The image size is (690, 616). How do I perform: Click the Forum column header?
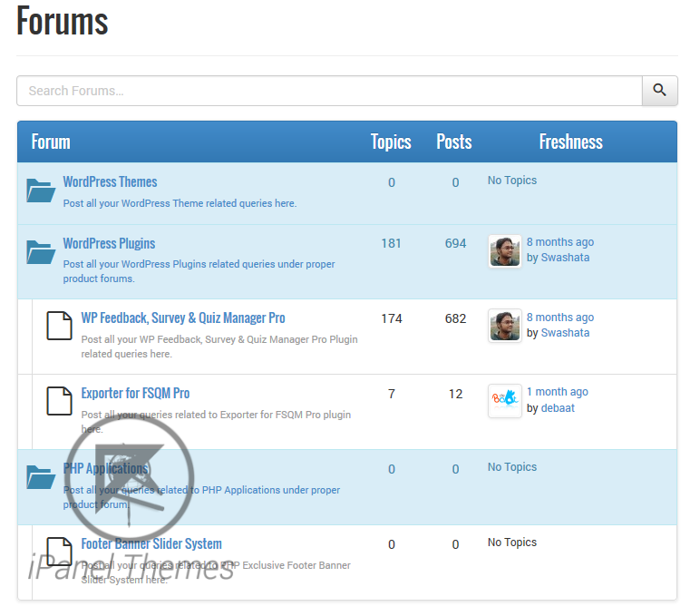[x=51, y=142]
